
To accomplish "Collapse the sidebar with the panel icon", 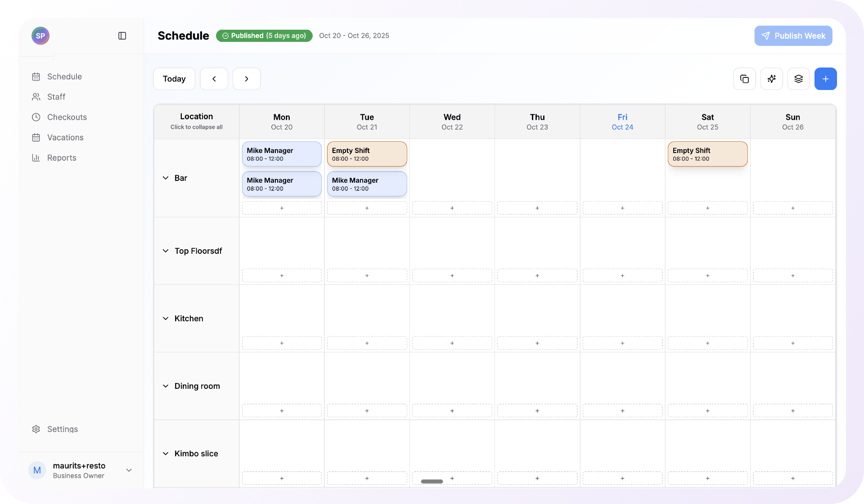I will (x=122, y=36).
